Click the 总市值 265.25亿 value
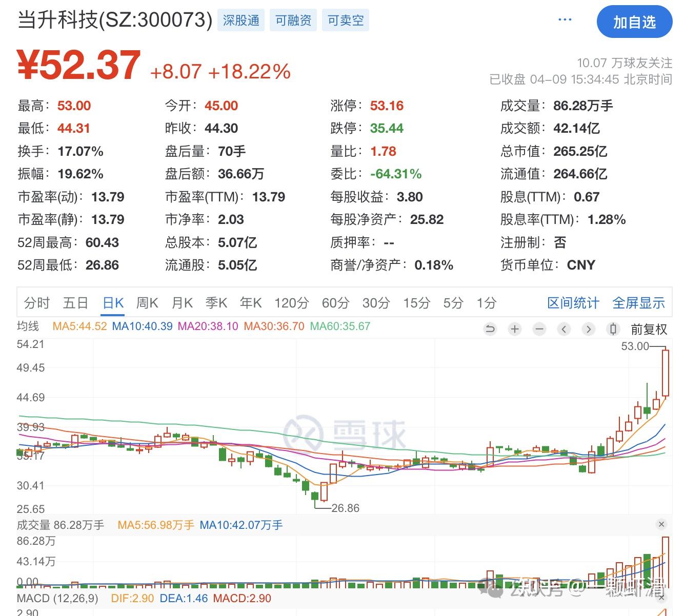The width and height of the screenshot is (684, 616). [580, 152]
